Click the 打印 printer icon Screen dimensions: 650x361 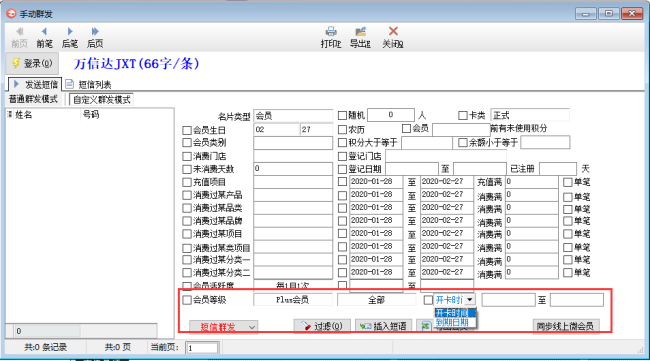coord(331,31)
